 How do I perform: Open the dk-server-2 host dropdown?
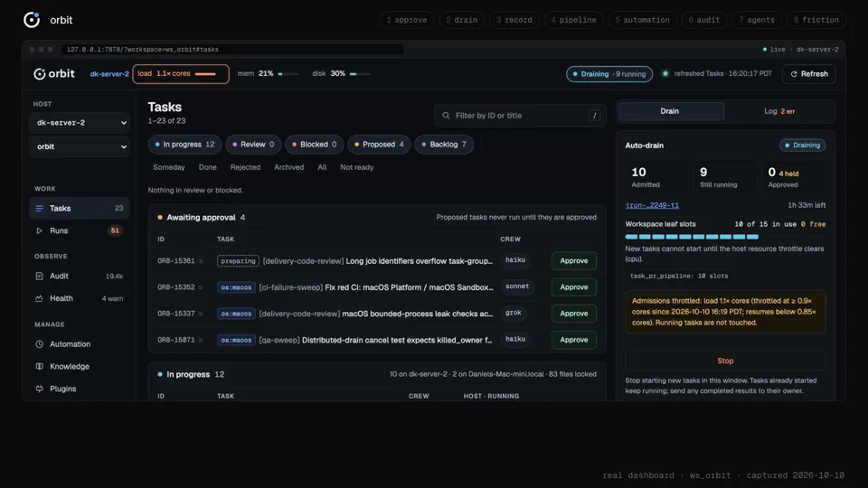(80, 123)
